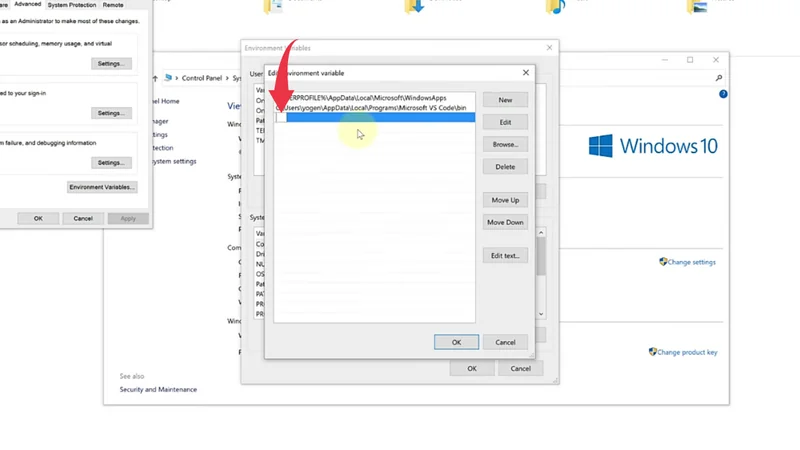Click the search magnifier icon in Control Panel

click(718, 78)
